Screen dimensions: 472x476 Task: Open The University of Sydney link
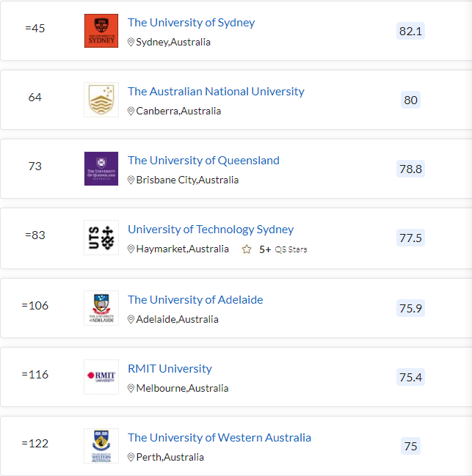(x=191, y=23)
